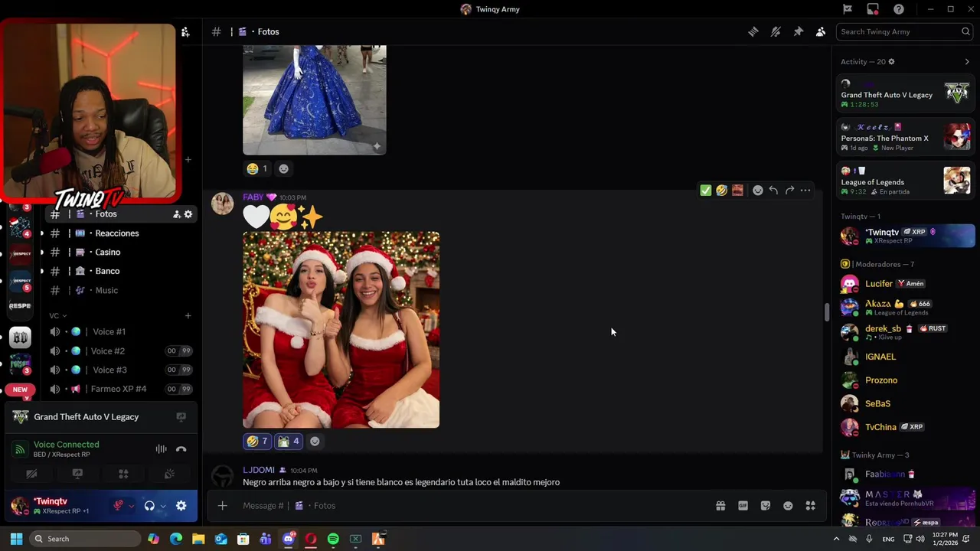Open the League of Legends activity card
Screen dimensions: 980x551
(905, 181)
